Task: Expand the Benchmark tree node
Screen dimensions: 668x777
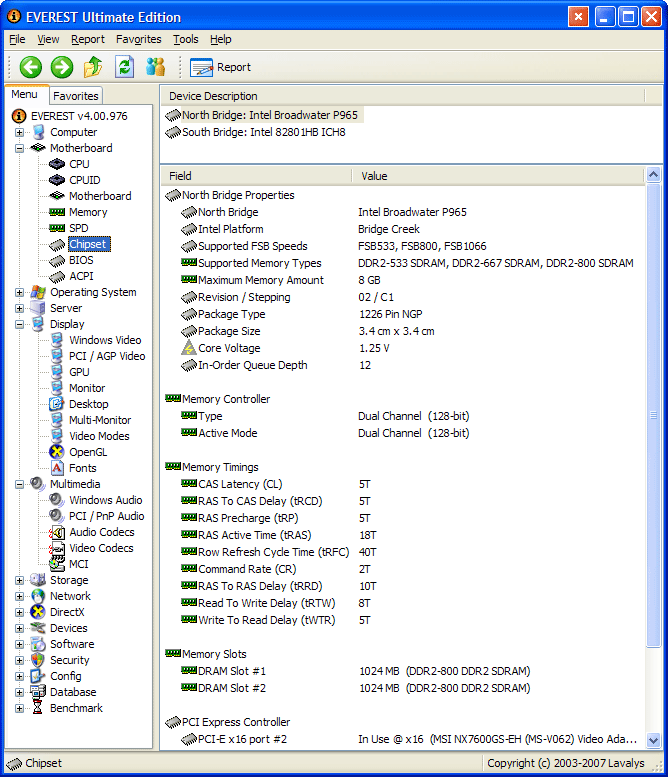Action: (x=19, y=708)
